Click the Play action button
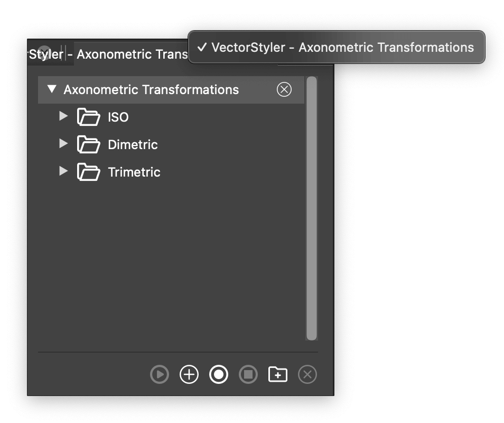This screenshot has height=423, width=504. (x=159, y=375)
